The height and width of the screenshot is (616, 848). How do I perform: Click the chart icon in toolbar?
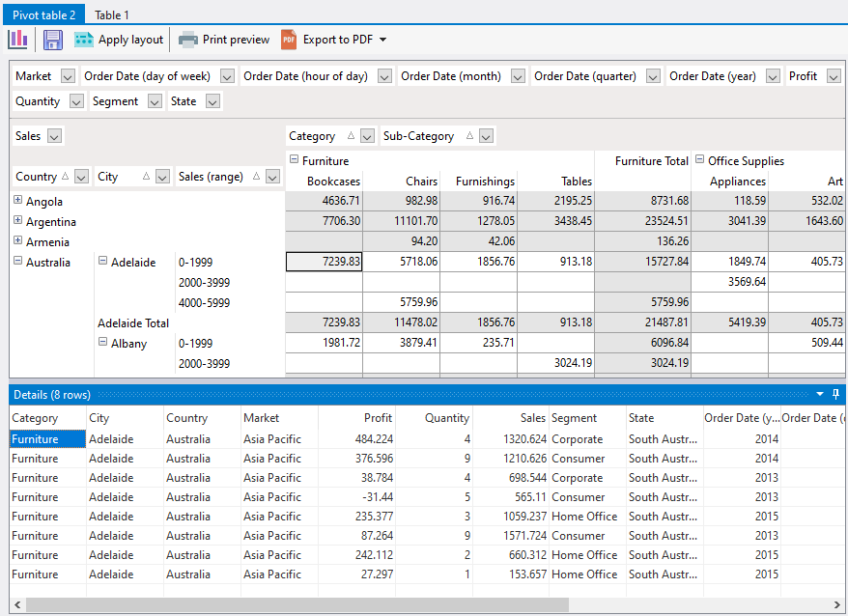[x=17, y=40]
